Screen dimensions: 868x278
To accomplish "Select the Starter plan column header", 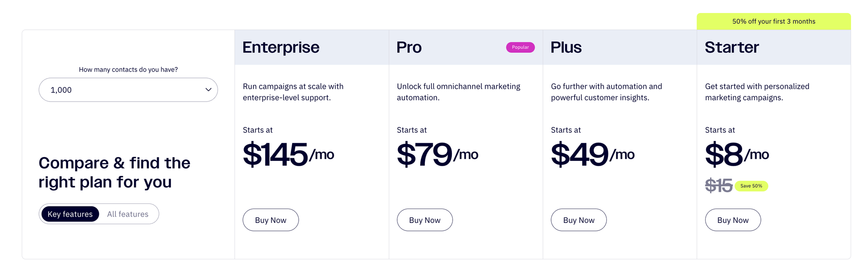I will (732, 47).
